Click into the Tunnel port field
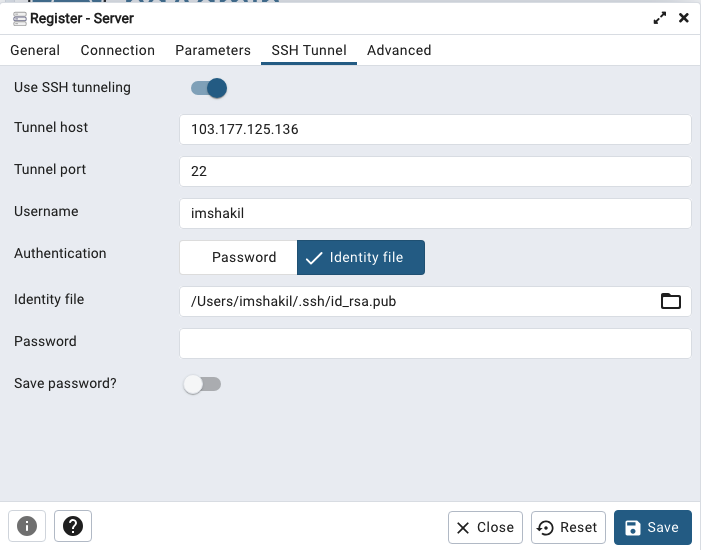Image resolution: width=701 pixels, height=550 pixels. [x=435, y=171]
